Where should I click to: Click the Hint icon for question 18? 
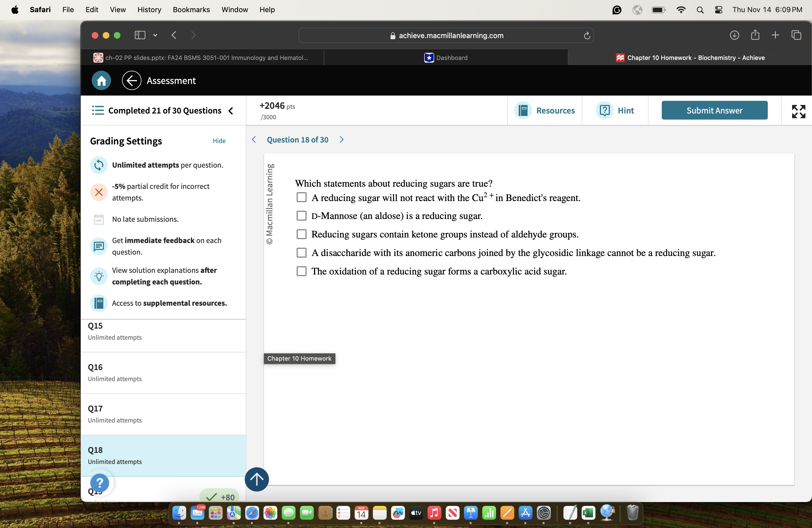(x=604, y=110)
